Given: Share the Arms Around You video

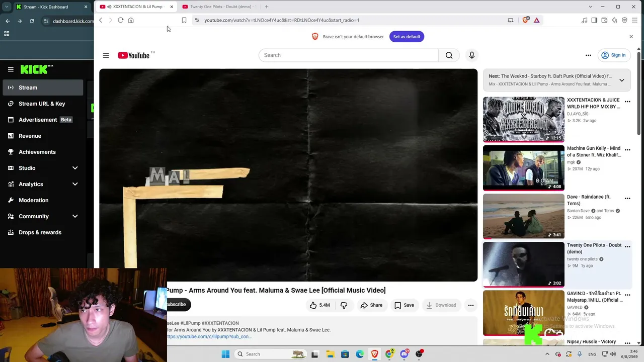Looking at the screenshot, I should pos(371,305).
